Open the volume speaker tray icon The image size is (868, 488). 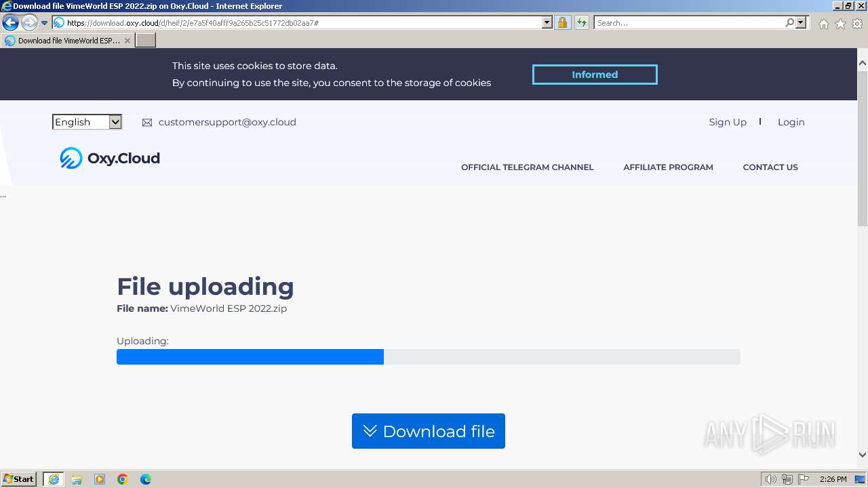(x=770, y=479)
